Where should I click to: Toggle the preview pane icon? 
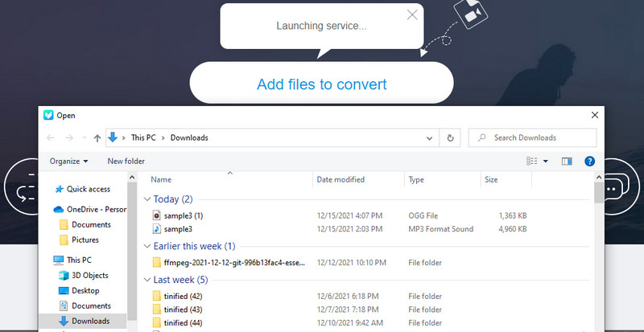pyautogui.click(x=566, y=161)
